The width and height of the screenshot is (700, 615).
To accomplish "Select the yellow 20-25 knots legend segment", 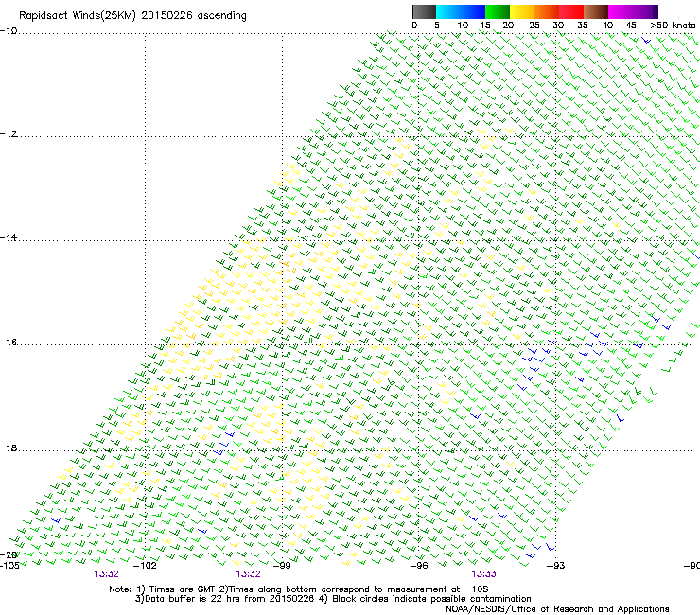I will (522, 11).
